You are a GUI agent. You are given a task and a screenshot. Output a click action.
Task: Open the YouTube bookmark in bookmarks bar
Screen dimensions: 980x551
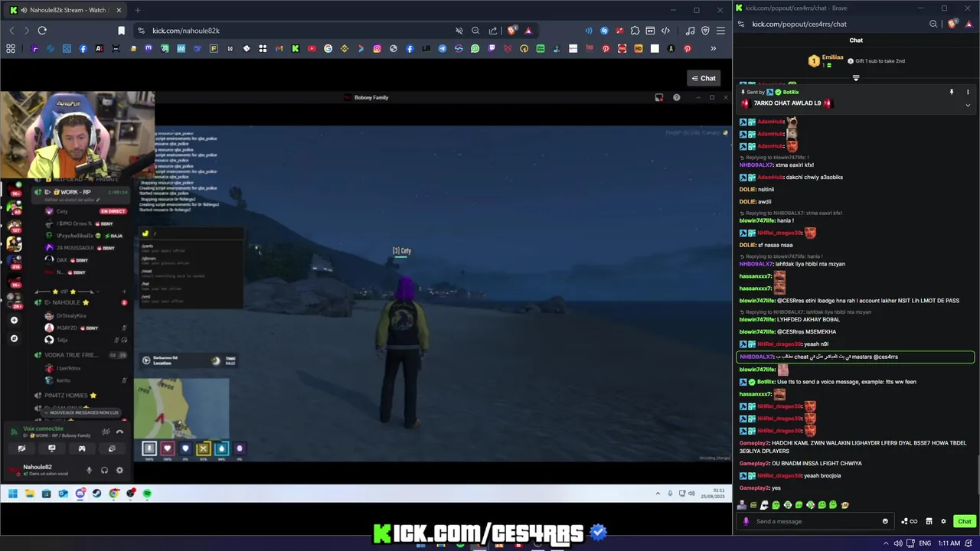coord(312,49)
